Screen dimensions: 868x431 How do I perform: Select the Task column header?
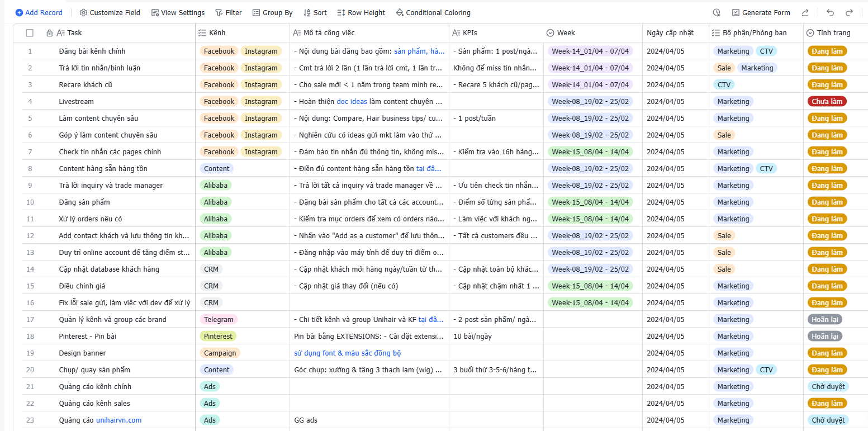(x=119, y=33)
